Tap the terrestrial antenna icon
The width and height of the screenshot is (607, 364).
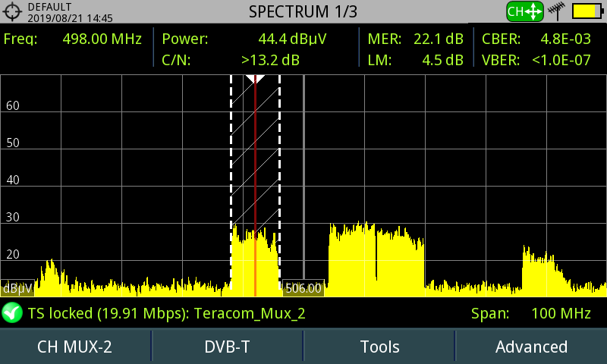[557, 11]
